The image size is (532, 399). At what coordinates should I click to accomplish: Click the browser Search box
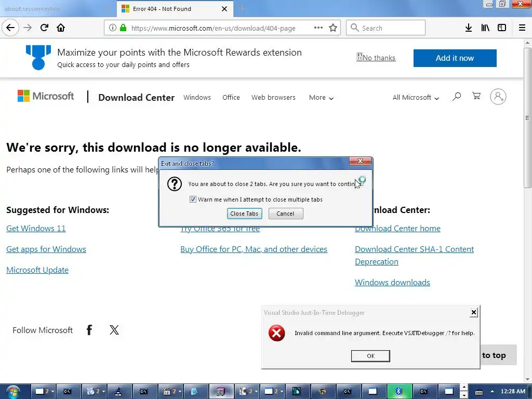[x=386, y=28]
